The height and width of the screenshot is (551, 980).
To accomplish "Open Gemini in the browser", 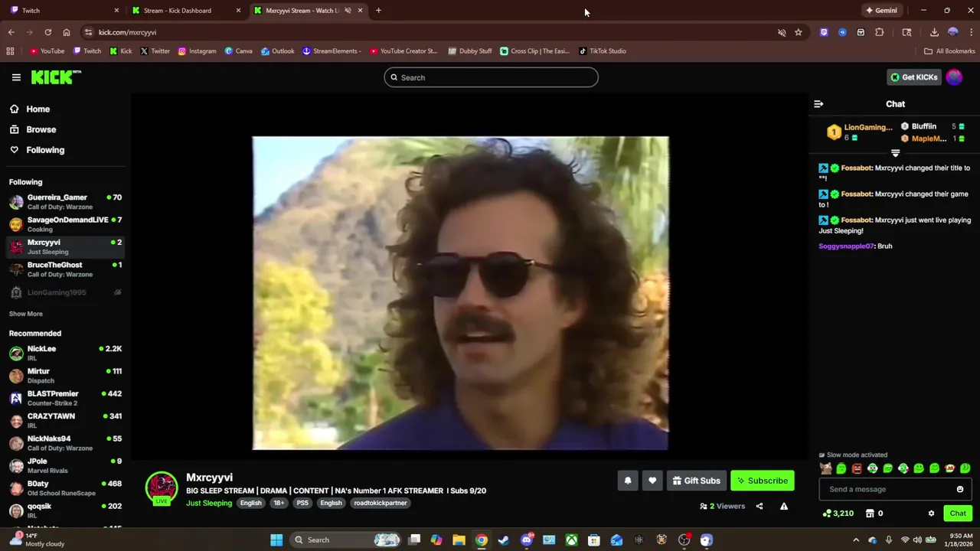I will point(880,11).
